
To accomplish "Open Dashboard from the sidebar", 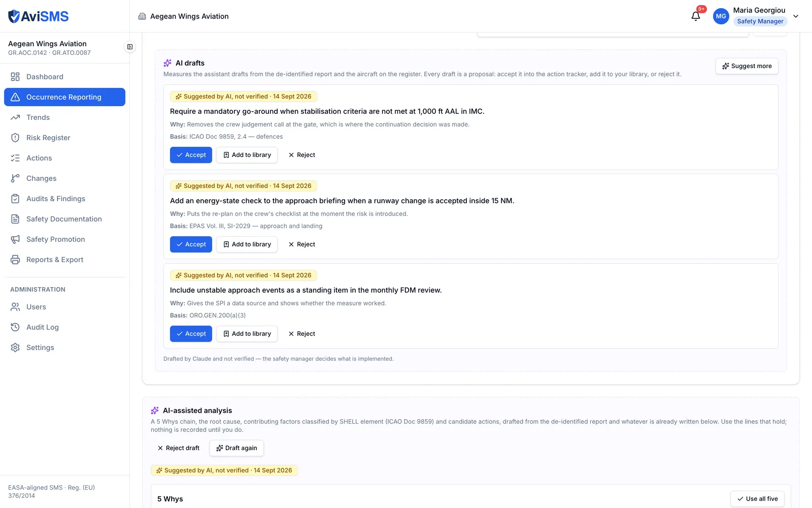I will pyautogui.click(x=64, y=77).
